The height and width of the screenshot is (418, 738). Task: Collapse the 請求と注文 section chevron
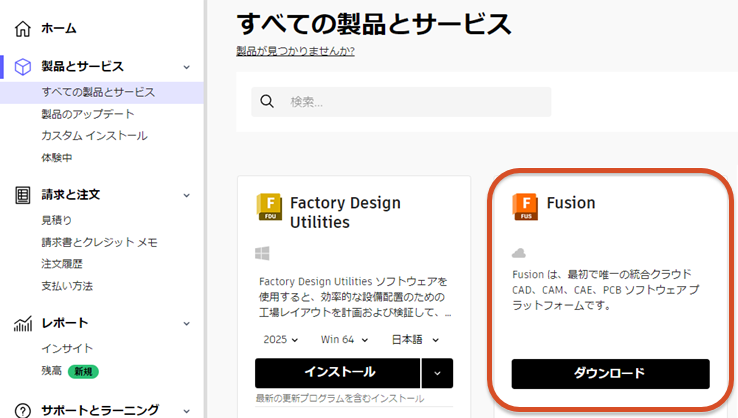pos(187,195)
